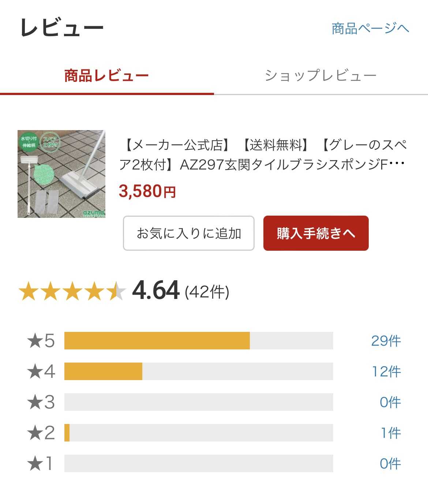Click the five-star rating distribution bar
Screen dimensions: 428x504
(x=199, y=341)
